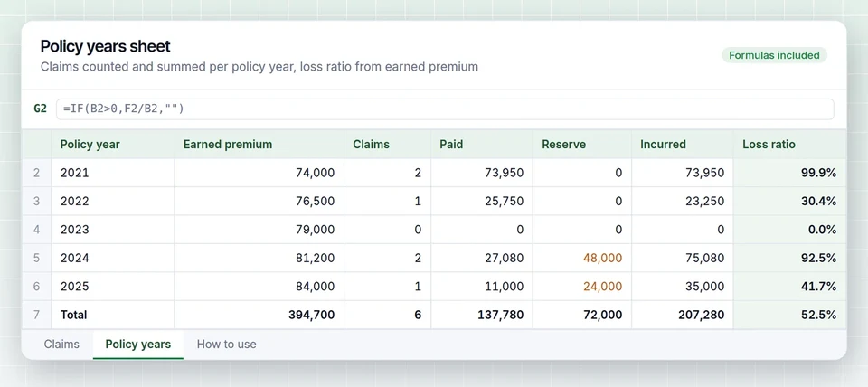Select the incurred 75,080 cell
The height and width of the screenshot is (387, 868).
pos(682,258)
